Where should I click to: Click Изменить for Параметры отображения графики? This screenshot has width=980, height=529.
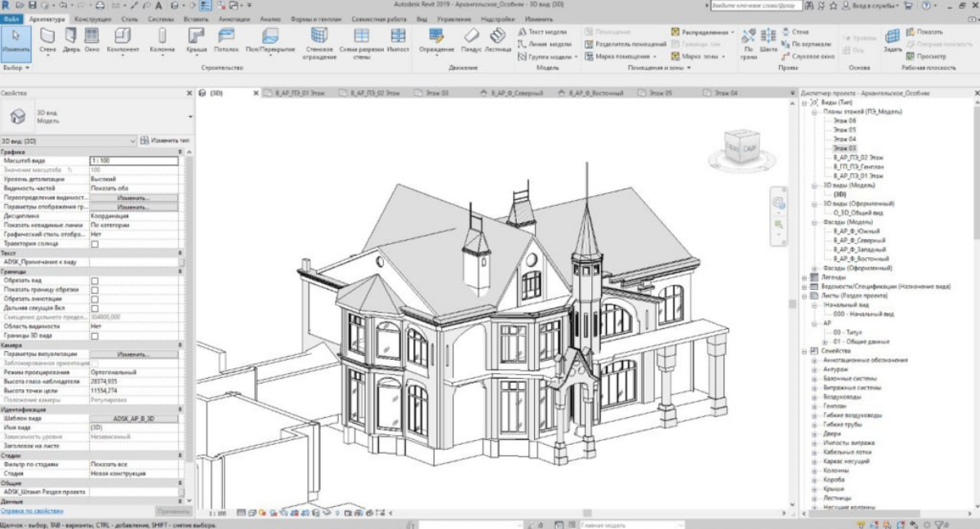(x=133, y=207)
